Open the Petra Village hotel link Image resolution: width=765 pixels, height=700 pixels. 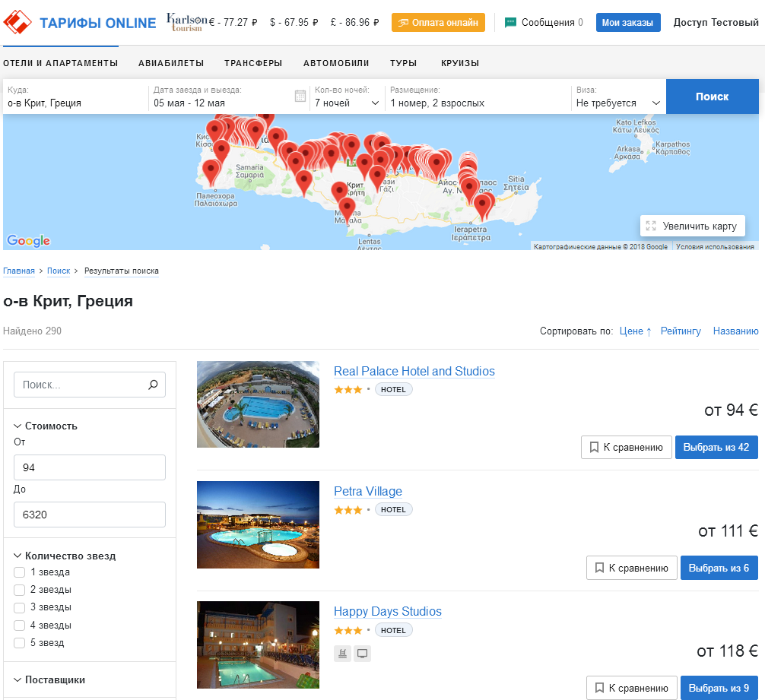coord(368,492)
